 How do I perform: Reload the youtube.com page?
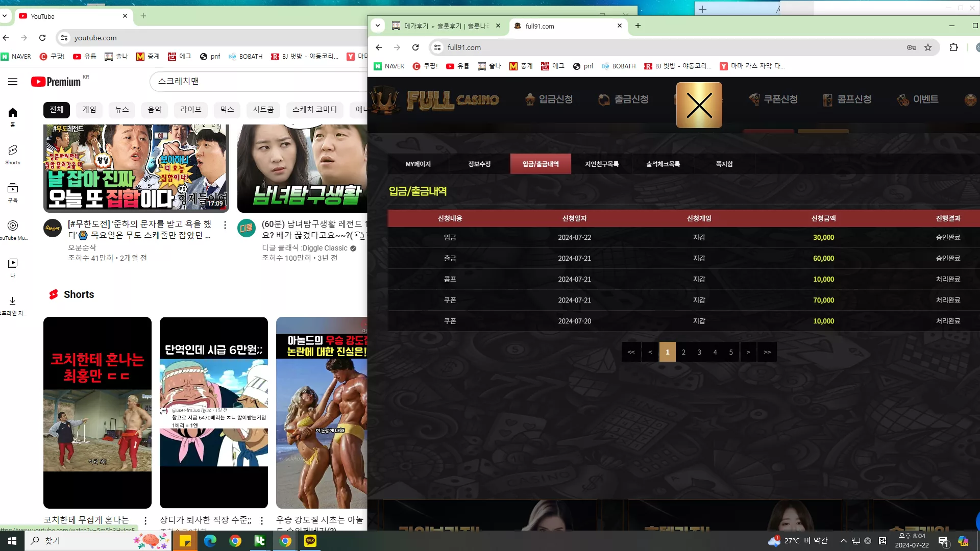coord(42,38)
